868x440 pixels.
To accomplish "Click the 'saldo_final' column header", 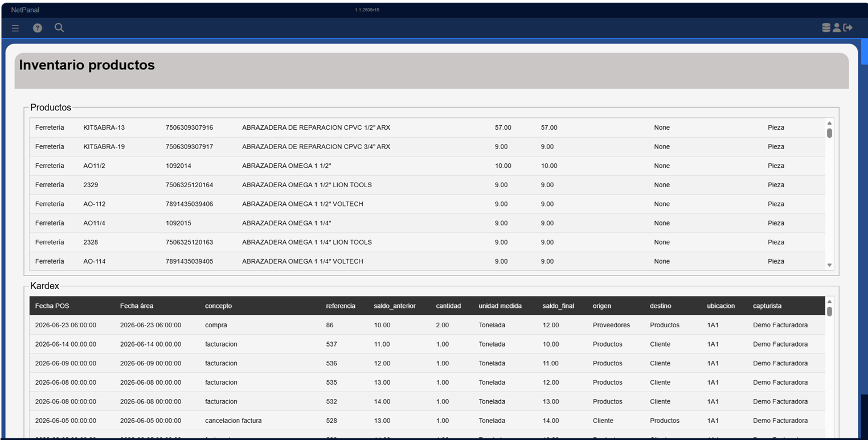I will (x=558, y=306).
